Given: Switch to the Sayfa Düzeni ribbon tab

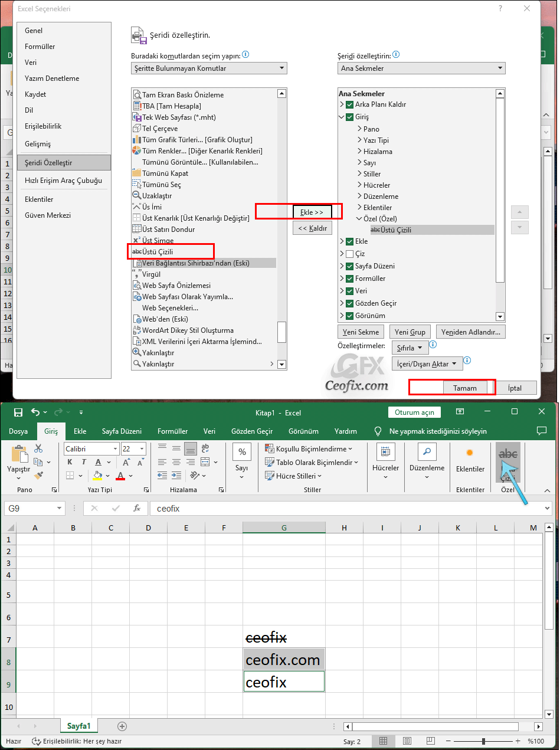Looking at the screenshot, I should (x=122, y=431).
